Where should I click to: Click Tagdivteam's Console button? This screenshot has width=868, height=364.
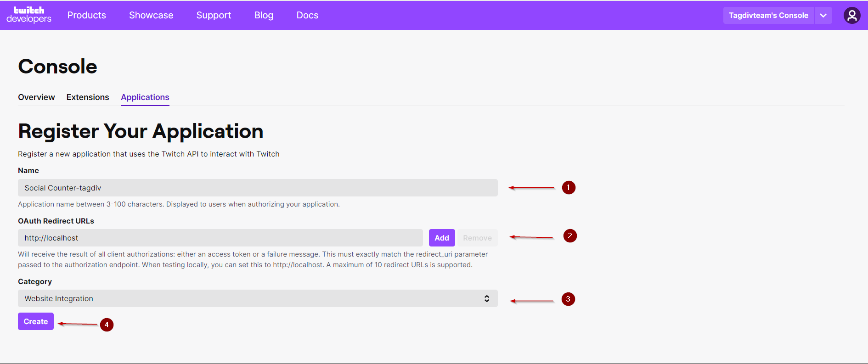769,15
